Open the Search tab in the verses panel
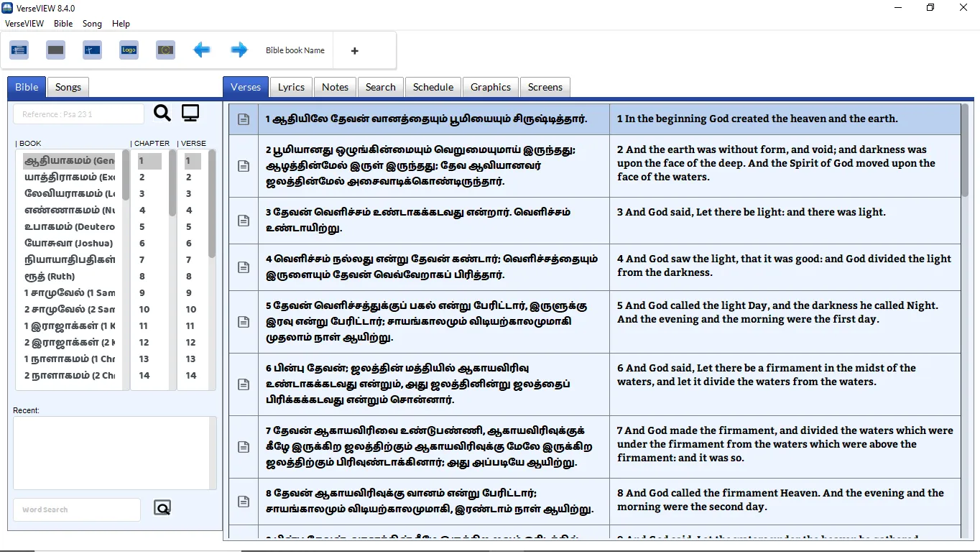The width and height of the screenshot is (980, 554). pos(380,86)
